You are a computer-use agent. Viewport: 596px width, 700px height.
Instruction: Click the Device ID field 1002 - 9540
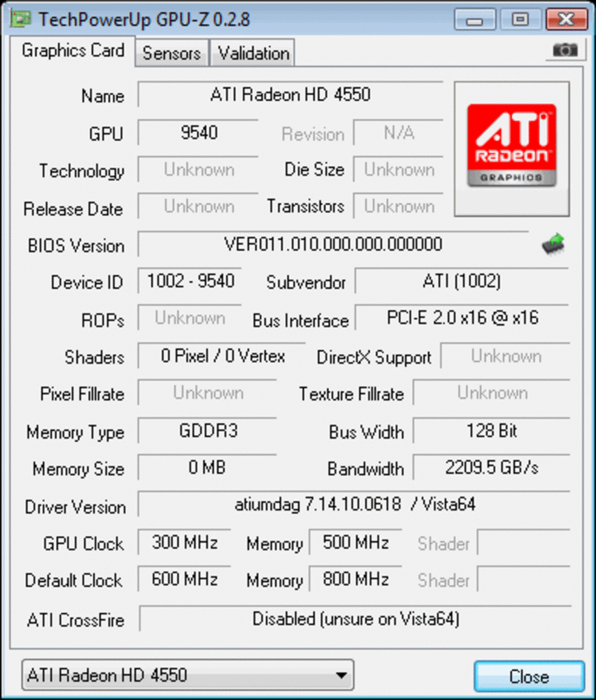click(190, 281)
